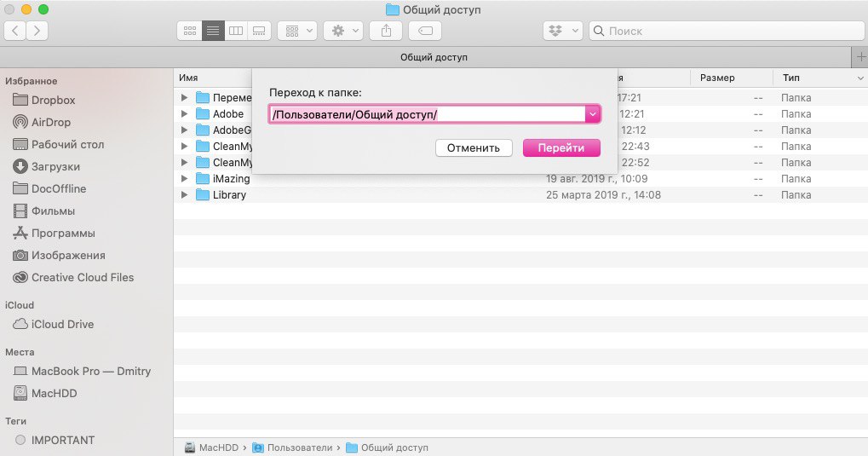Open AirDrop in the sidebar
Image resolution: width=868 pixels, height=456 pixels.
51,122
